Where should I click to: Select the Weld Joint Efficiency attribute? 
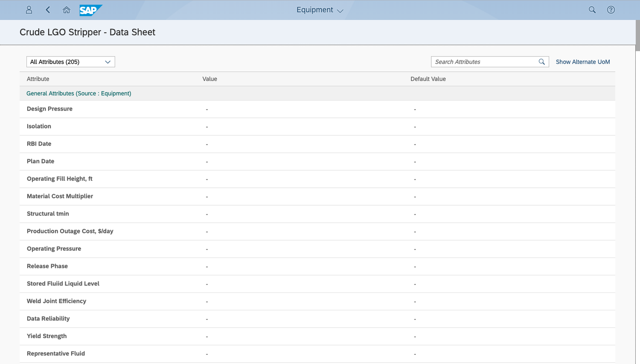(56, 301)
